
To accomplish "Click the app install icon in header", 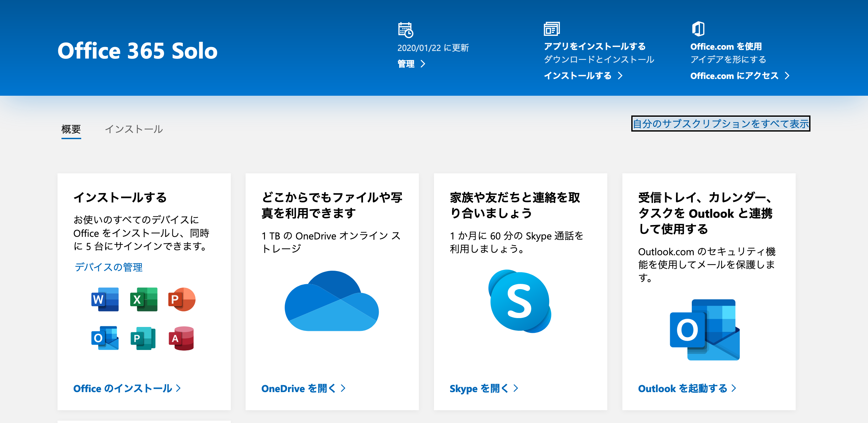I will coord(552,29).
